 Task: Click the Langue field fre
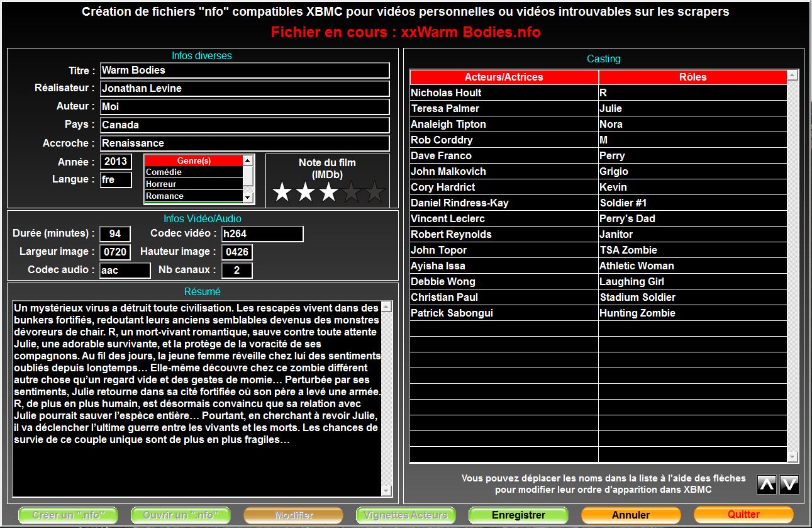[116, 180]
